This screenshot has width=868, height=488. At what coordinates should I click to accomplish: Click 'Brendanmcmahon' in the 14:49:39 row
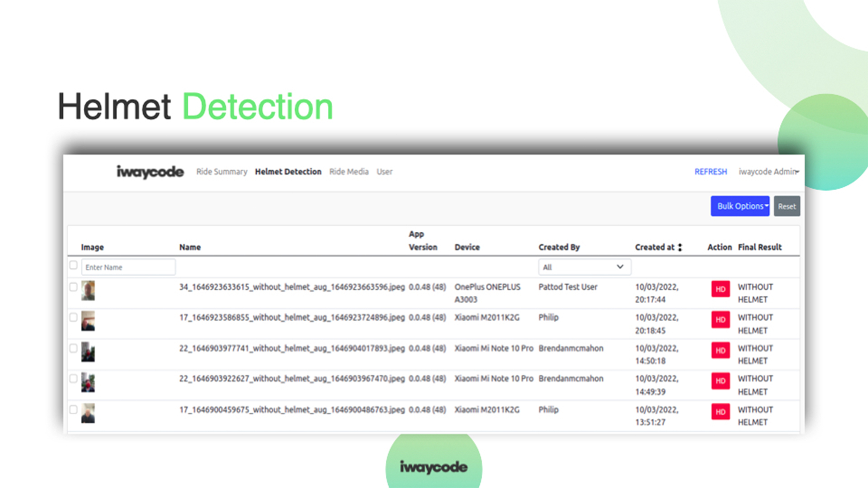[x=571, y=379]
